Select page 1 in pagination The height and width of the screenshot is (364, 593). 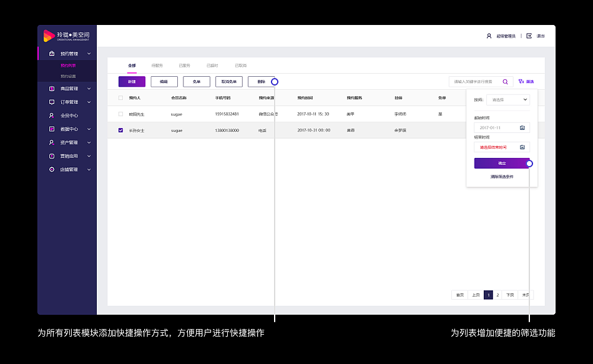tap(488, 295)
